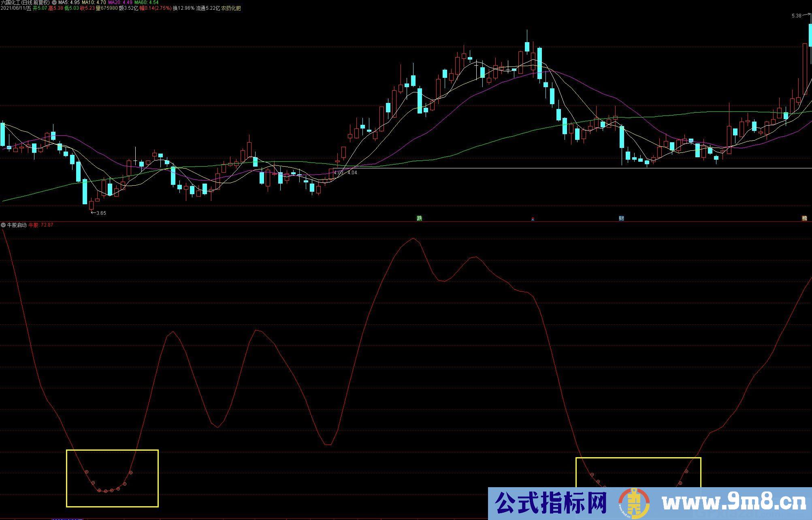The height and width of the screenshot is (520, 812).
Task: Click the high price 高5.38 in header
Action: (55, 8)
